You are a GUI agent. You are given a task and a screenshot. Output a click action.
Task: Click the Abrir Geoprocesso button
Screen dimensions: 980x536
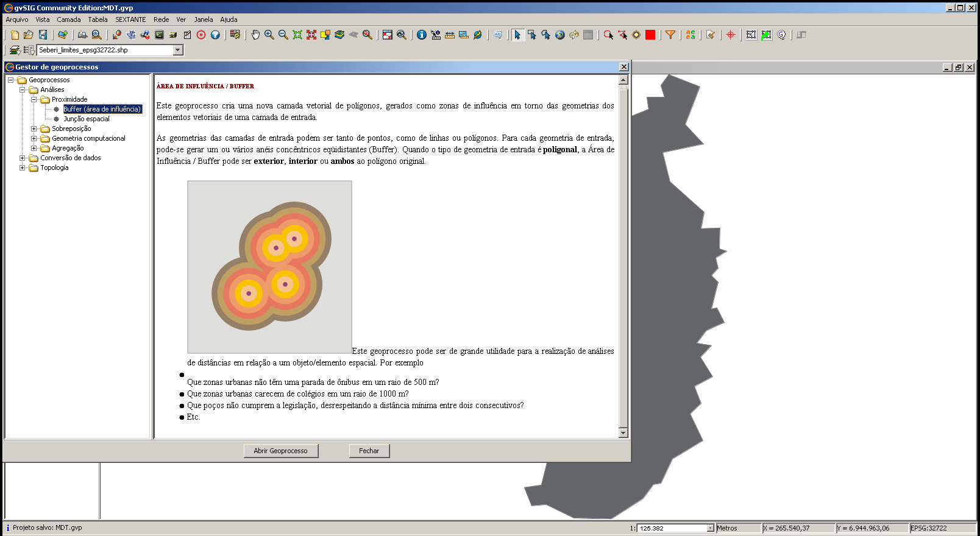click(280, 451)
